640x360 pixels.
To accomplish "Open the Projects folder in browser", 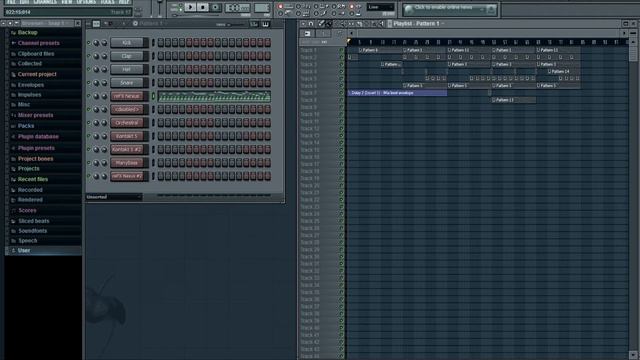I will [29, 169].
